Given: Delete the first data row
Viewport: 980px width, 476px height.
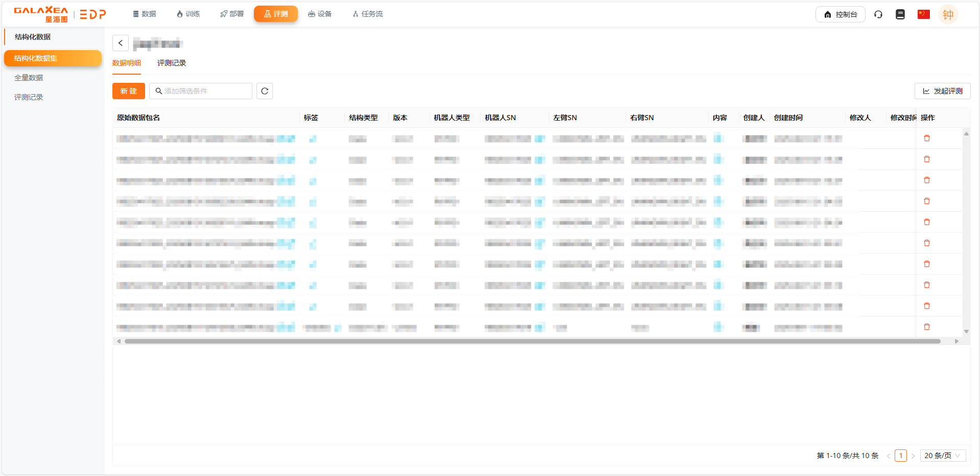Looking at the screenshot, I should tap(927, 138).
